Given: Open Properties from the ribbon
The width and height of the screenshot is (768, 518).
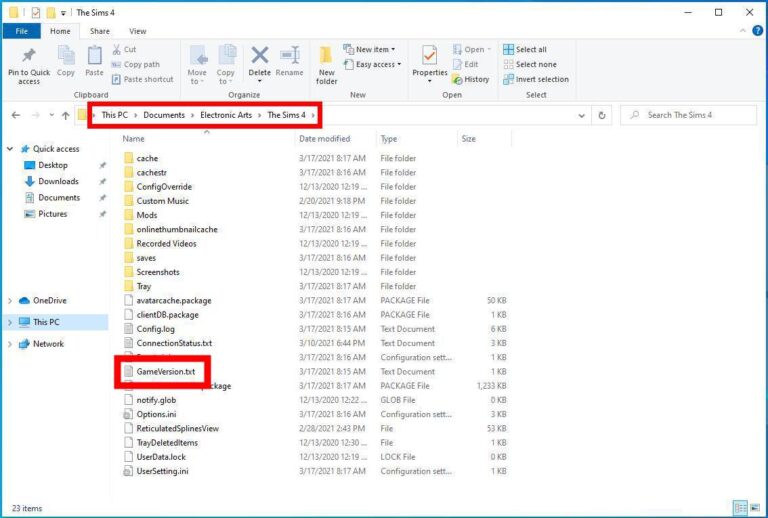Looking at the screenshot, I should (x=430, y=63).
